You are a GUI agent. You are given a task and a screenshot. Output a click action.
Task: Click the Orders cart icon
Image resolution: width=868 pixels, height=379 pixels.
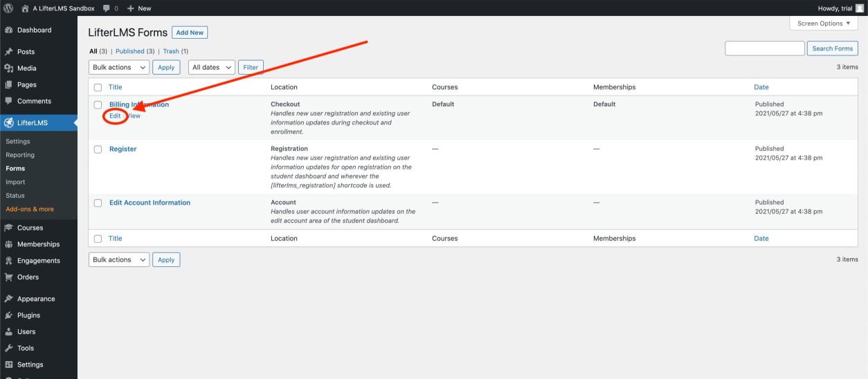tap(8, 277)
